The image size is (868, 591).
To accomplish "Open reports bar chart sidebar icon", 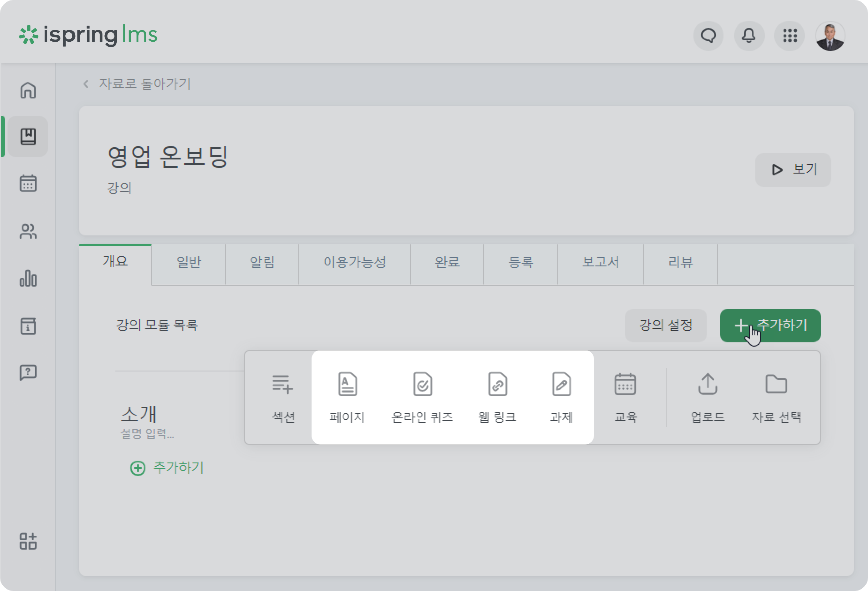I will (28, 279).
